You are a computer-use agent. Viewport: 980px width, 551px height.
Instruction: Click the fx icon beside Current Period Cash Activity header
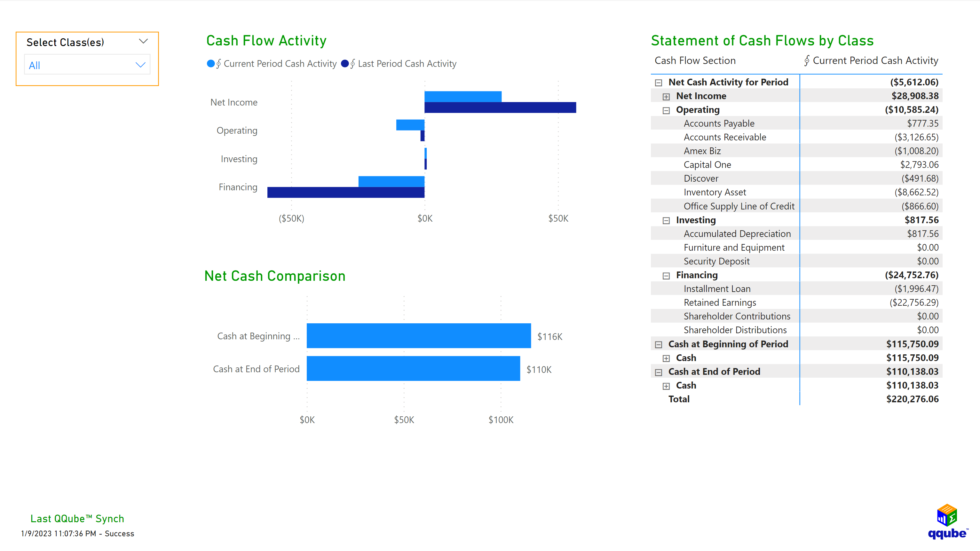[807, 60]
